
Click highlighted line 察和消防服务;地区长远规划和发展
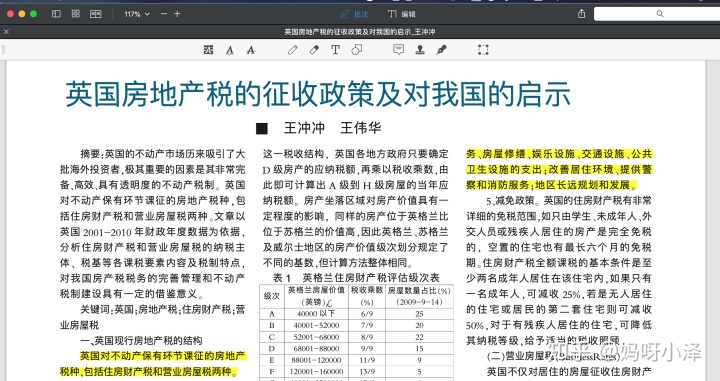click(552, 185)
